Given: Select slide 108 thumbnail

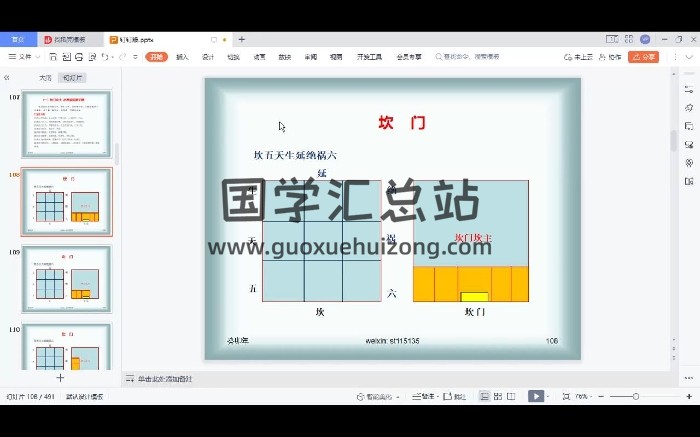Looking at the screenshot, I should click(x=67, y=202).
